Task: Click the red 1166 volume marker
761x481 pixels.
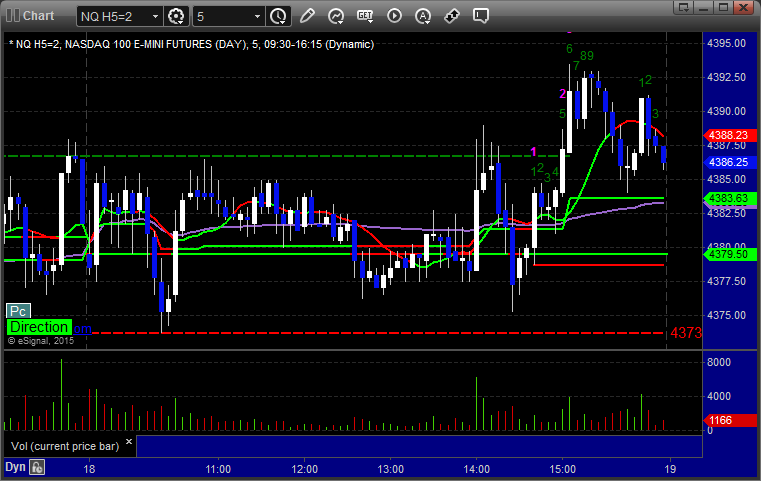Action: (730, 420)
